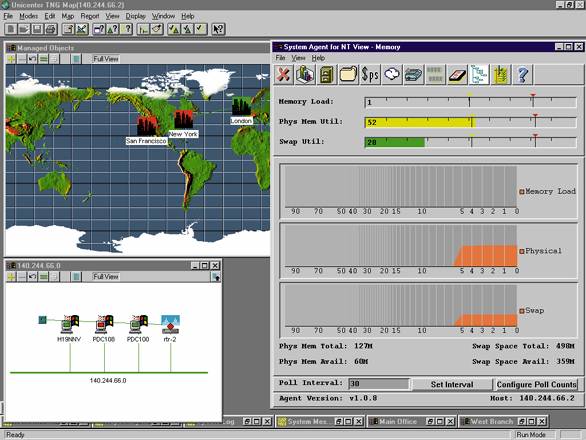Click the Configure Poll Counts button

536,384
